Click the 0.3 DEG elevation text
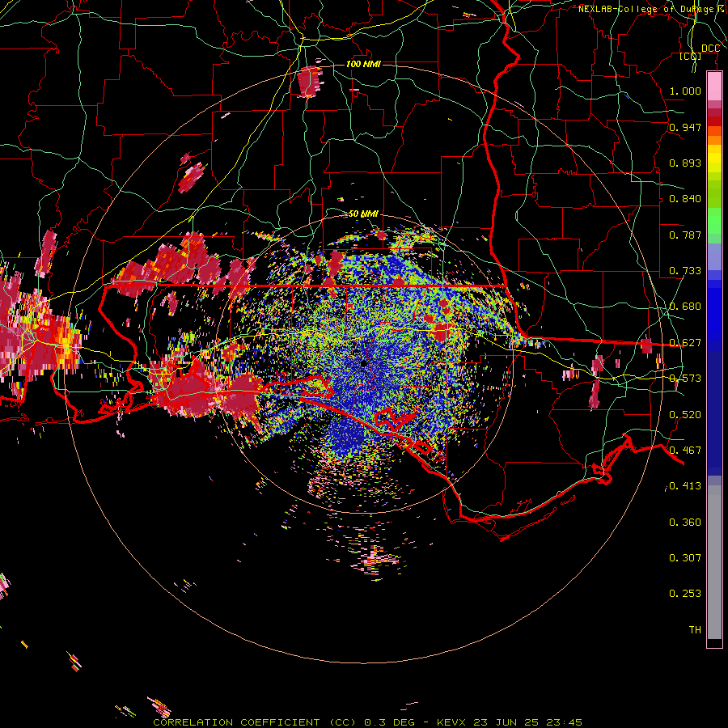Viewport: 728px width, 728px height. point(388,722)
